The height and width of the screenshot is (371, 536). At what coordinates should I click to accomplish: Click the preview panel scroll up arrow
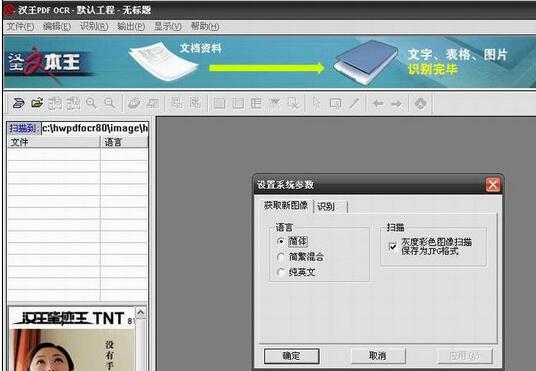coord(141,313)
